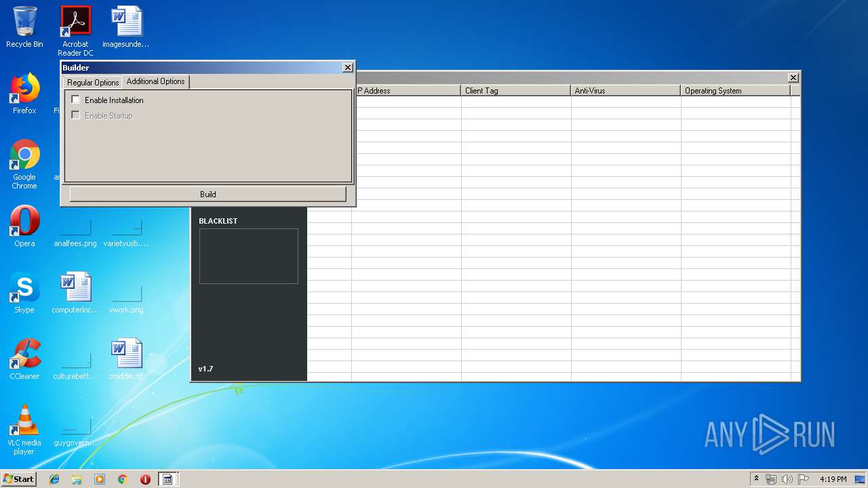Select the vwork.png file icon
This screenshot has height=488, width=868.
tap(126, 297)
